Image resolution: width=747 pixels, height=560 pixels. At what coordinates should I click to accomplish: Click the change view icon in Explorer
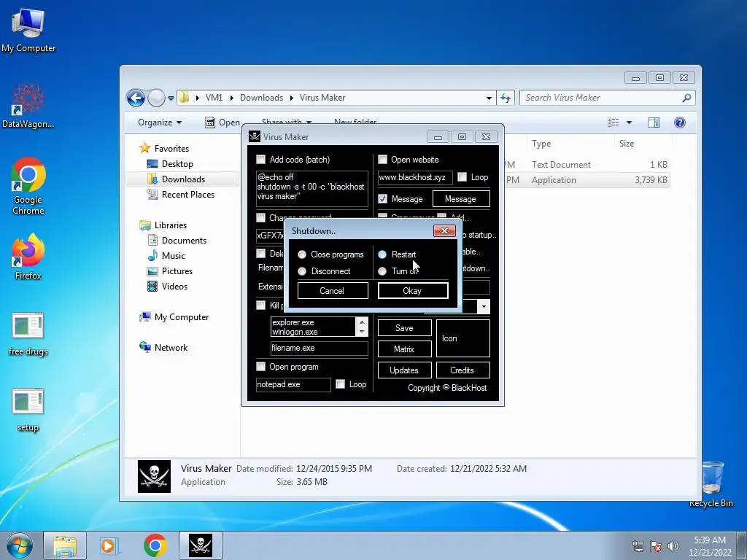pyautogui.click(x=614, y=122)
